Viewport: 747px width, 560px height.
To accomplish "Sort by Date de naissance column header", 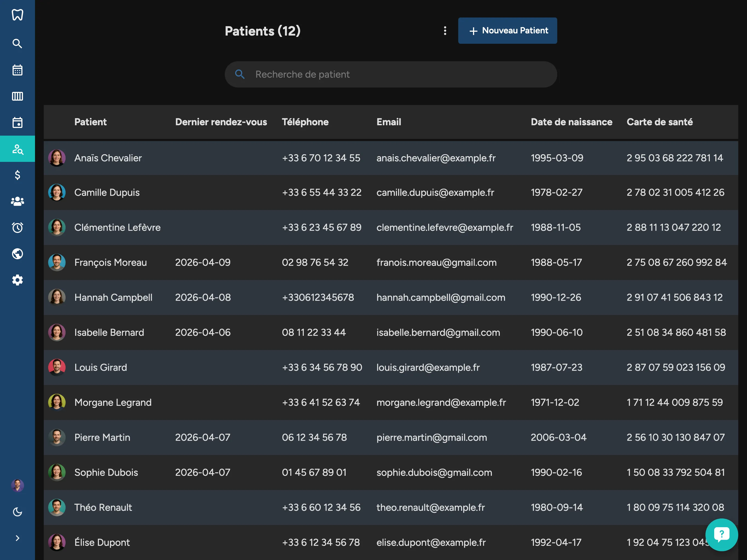I will tap(571, 122).
